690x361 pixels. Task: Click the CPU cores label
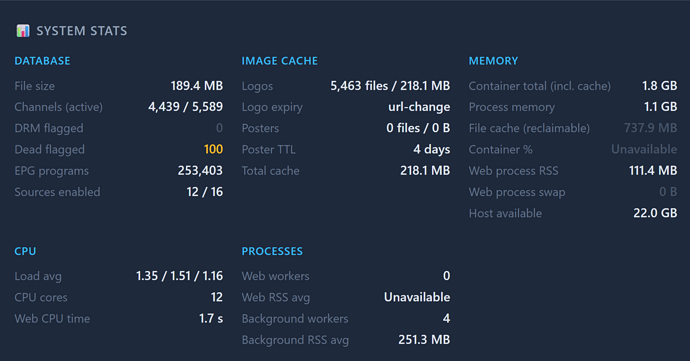pos(41,297)
